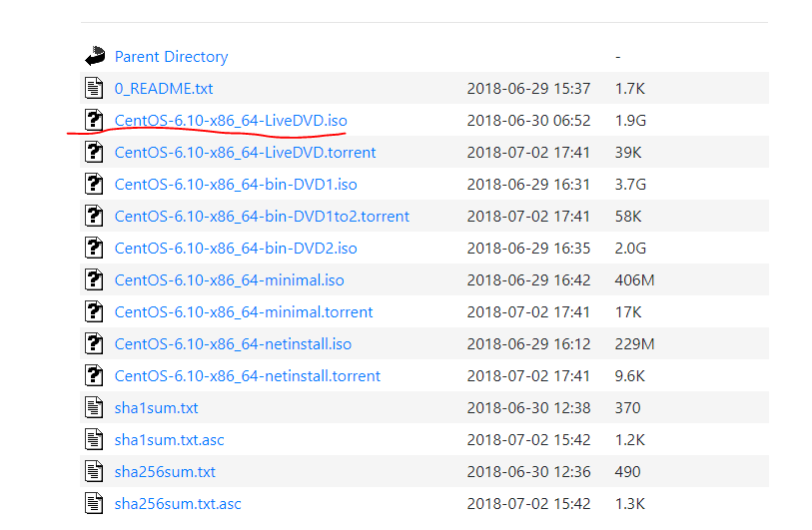Click the document icon beside sha256sum.txt.asc

coord(94,504)
